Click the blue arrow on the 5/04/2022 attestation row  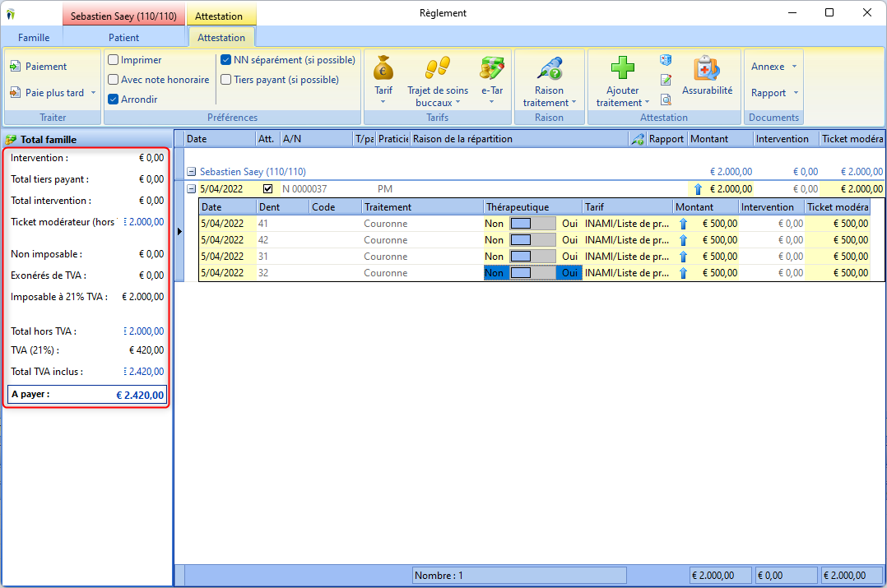[698, 189]
